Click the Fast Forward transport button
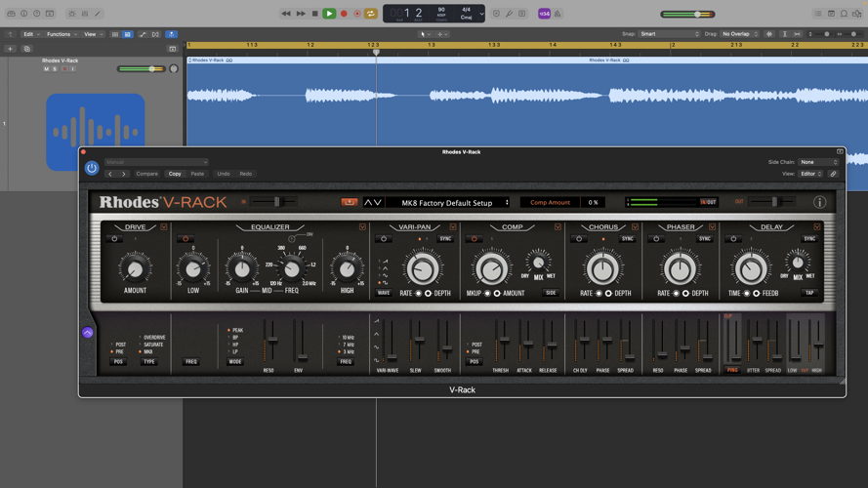Viewport: 868px width, 488px height. [x=301, y=14]
